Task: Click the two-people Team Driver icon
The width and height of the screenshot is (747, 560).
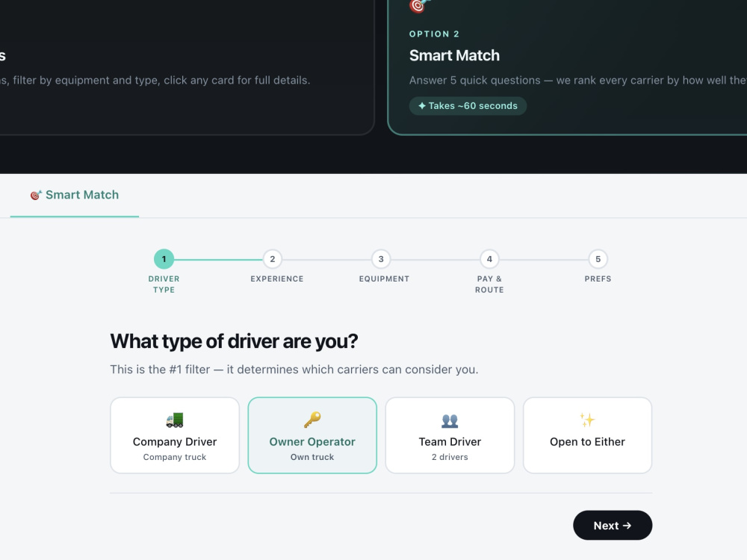Action: [x=450, y=420]
